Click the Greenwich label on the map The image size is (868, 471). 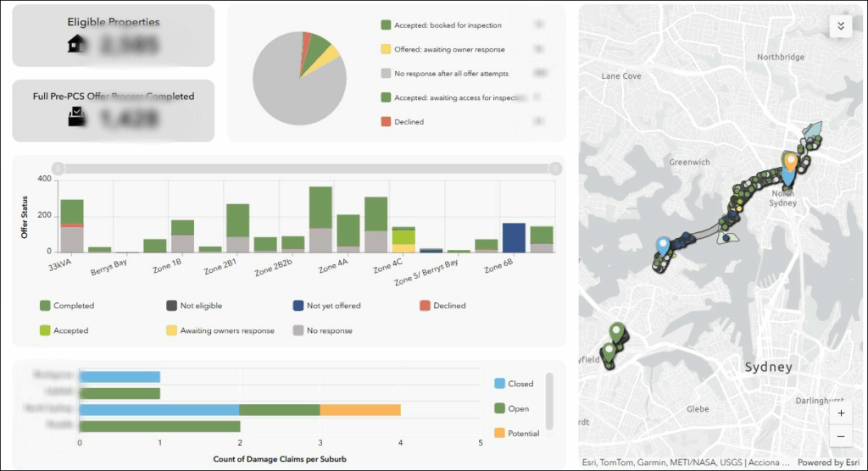tap(689, 162)
